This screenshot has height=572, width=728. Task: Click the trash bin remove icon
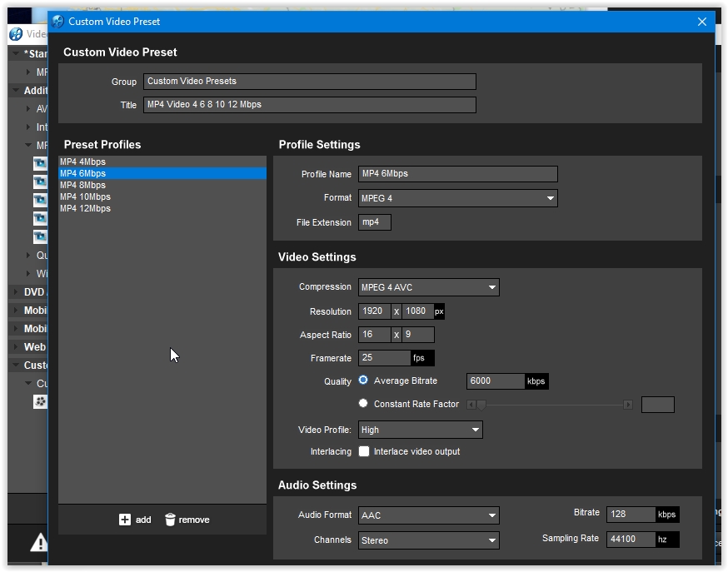[170, 520]
